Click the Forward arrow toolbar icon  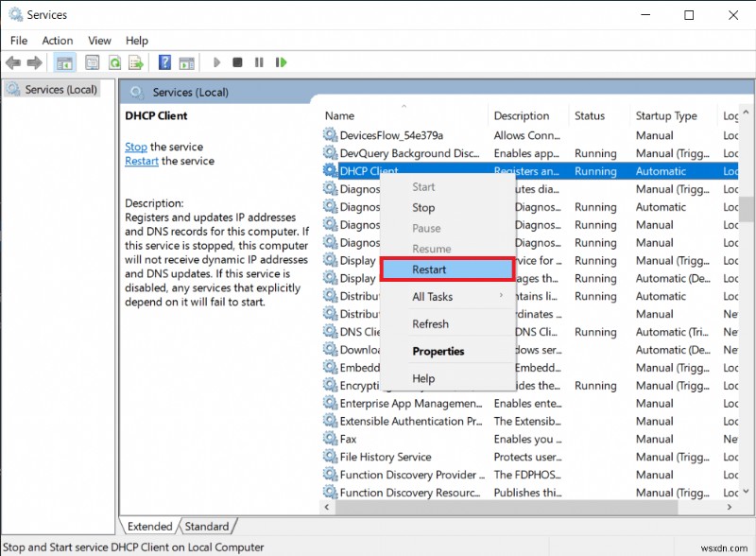[x=34, y=62]
